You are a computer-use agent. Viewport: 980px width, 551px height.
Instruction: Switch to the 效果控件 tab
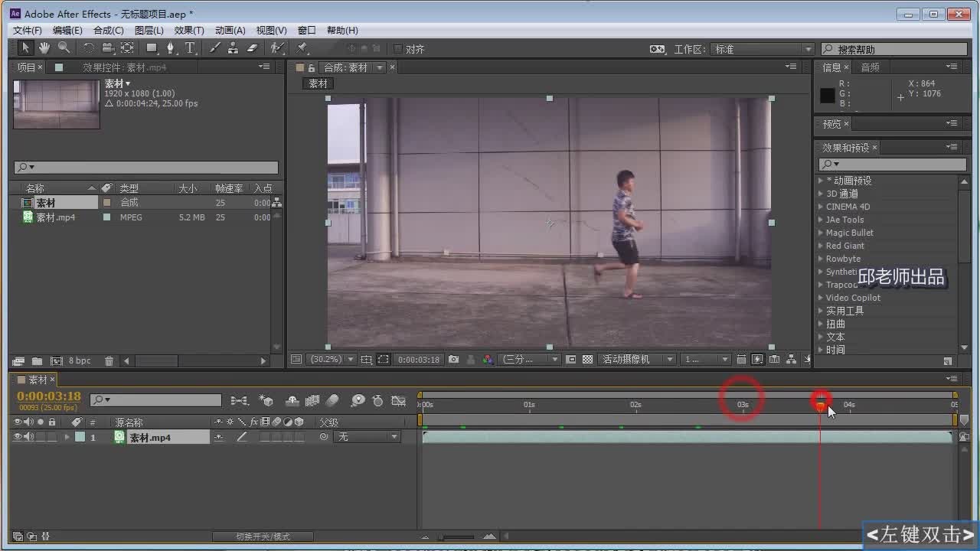pyautogui.click(x=125, y=67)
